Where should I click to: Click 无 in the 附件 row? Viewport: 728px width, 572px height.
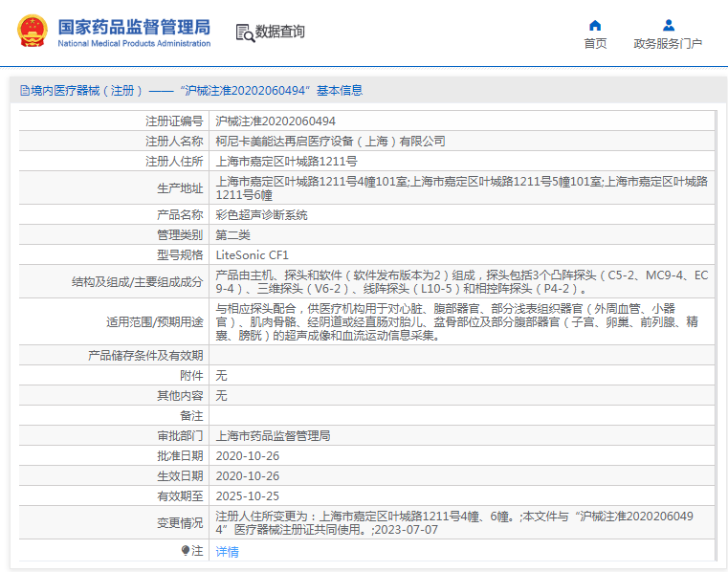tap(221, 376)
